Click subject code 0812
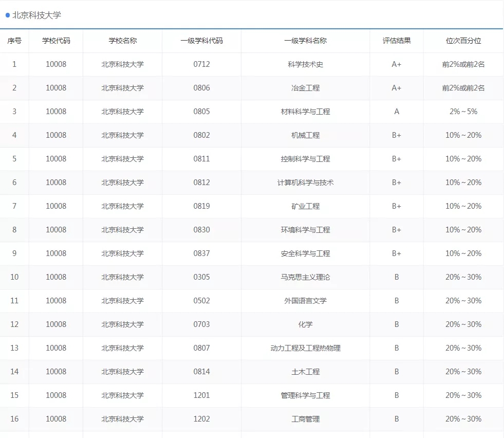This screenshot has width=504, height=438. coord(201,182)
